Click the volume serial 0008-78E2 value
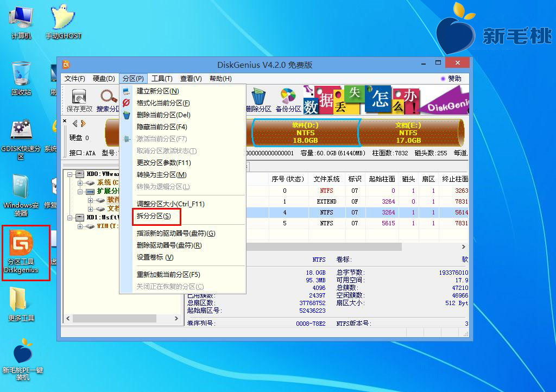The height and width of the screenshot is (392, 556). [311, 323]
